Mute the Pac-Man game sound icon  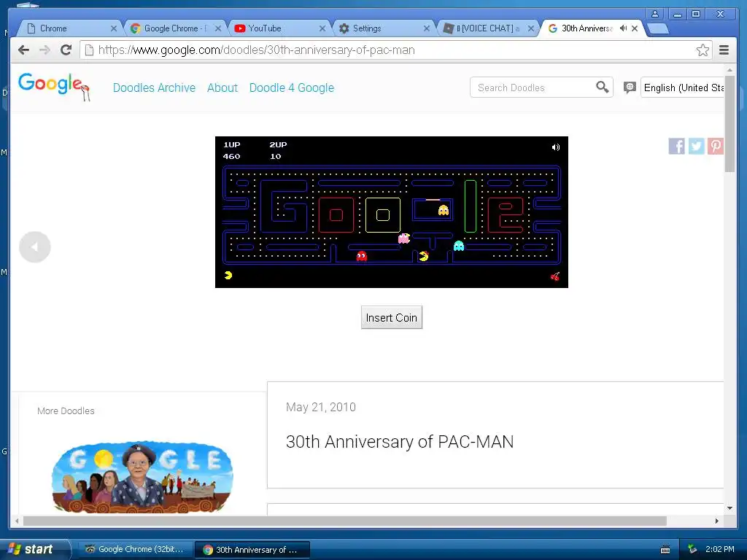pyautogui.click(x=555, y=147)
